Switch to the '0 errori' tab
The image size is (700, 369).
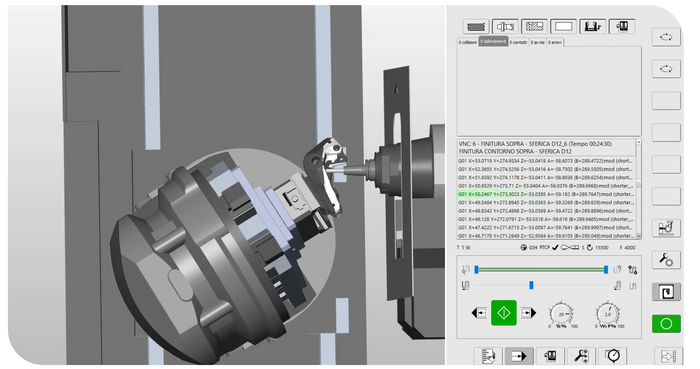click(x=555, y=42)
